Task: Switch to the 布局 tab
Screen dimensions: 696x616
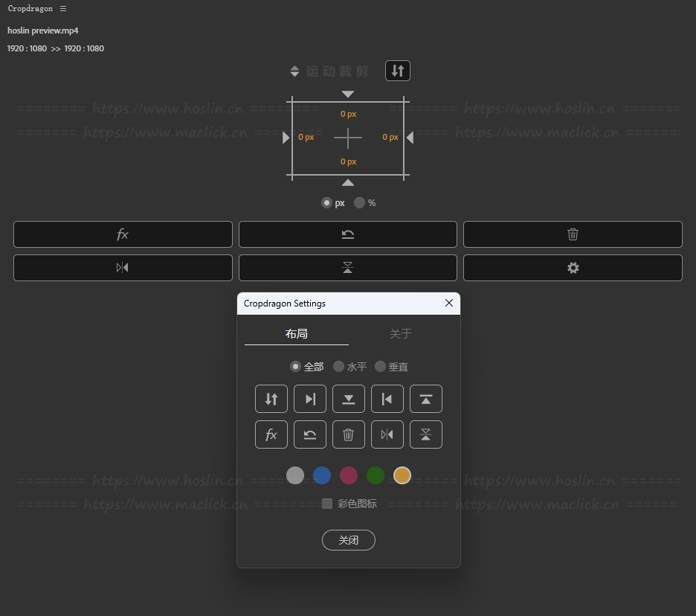Action: 297,333
